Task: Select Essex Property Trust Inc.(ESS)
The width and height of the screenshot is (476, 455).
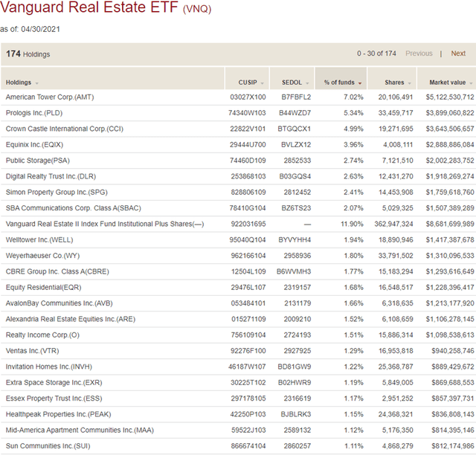Action: (x=54, y=398)
